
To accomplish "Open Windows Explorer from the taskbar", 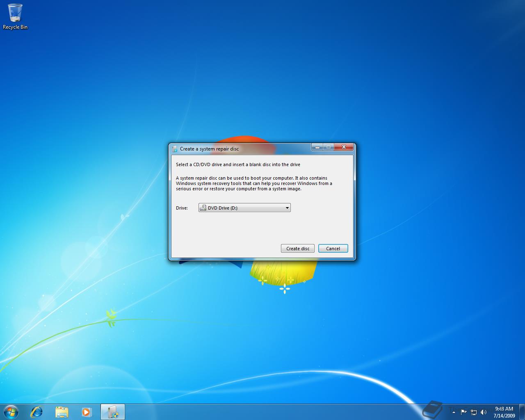I will coord(62,412).
